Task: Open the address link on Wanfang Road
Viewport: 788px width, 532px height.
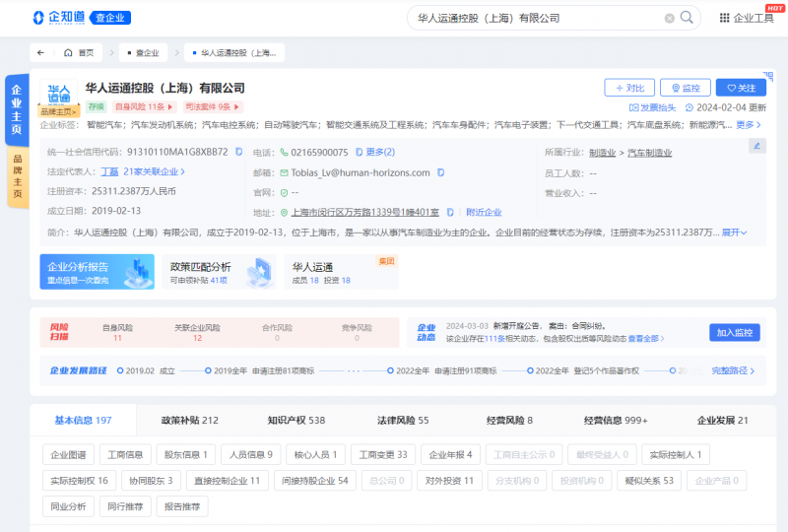Action: pos(365,212)
